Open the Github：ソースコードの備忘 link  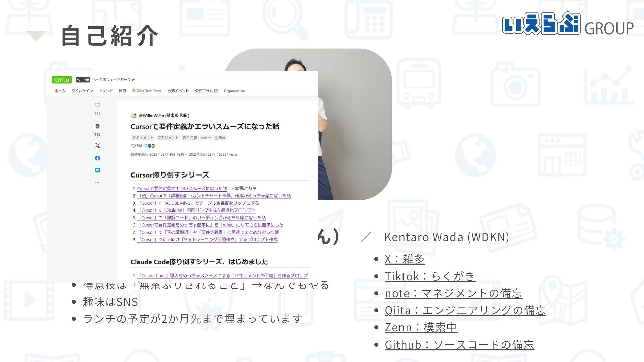tap(459, 345)
